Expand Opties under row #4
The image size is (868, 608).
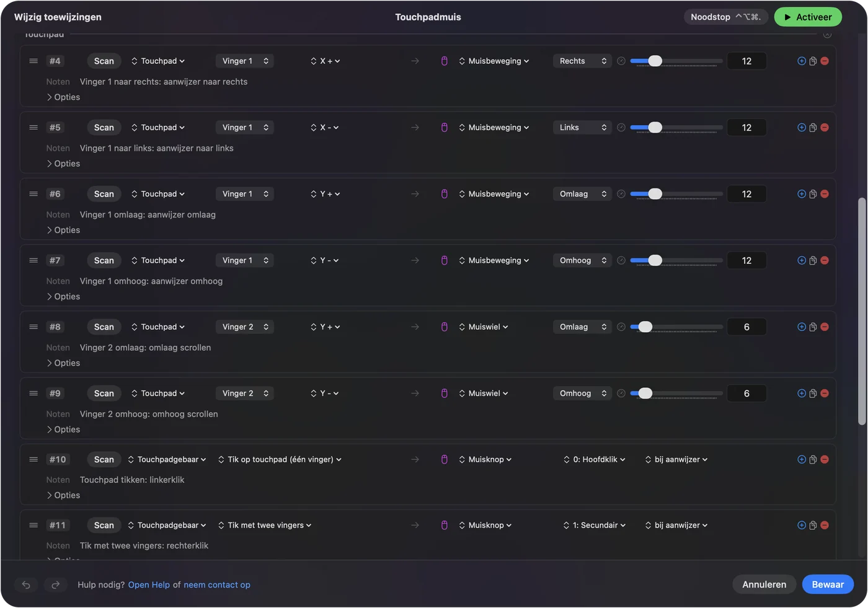click(63, 97)
